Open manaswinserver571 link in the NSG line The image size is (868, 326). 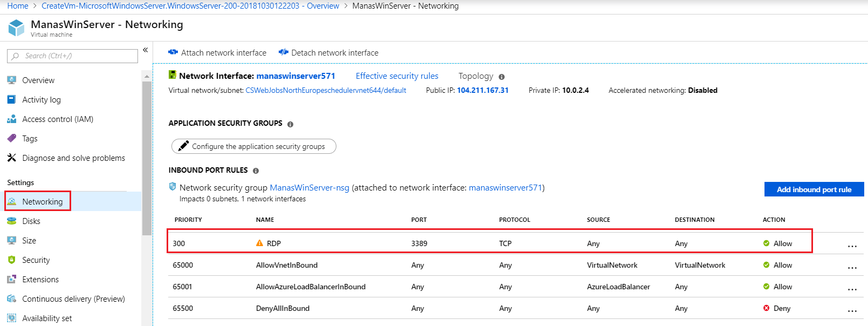coord(505,188)
